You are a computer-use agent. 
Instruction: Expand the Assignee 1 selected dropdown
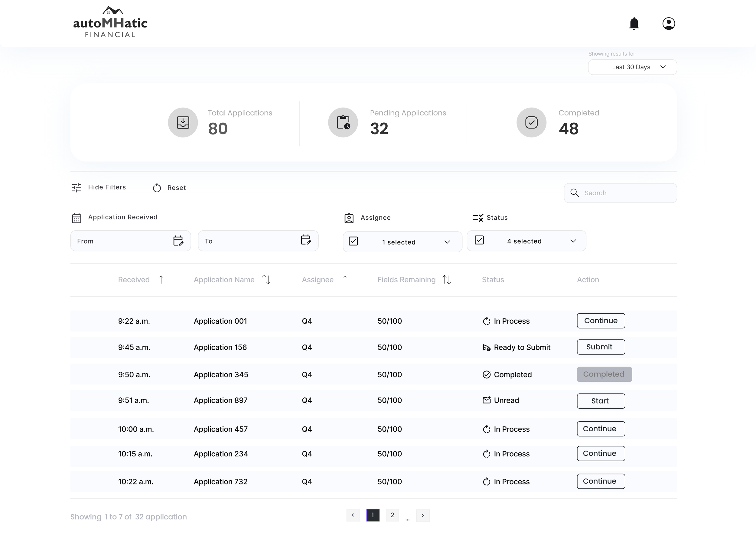pyautogui.click(x=402, y=242)
